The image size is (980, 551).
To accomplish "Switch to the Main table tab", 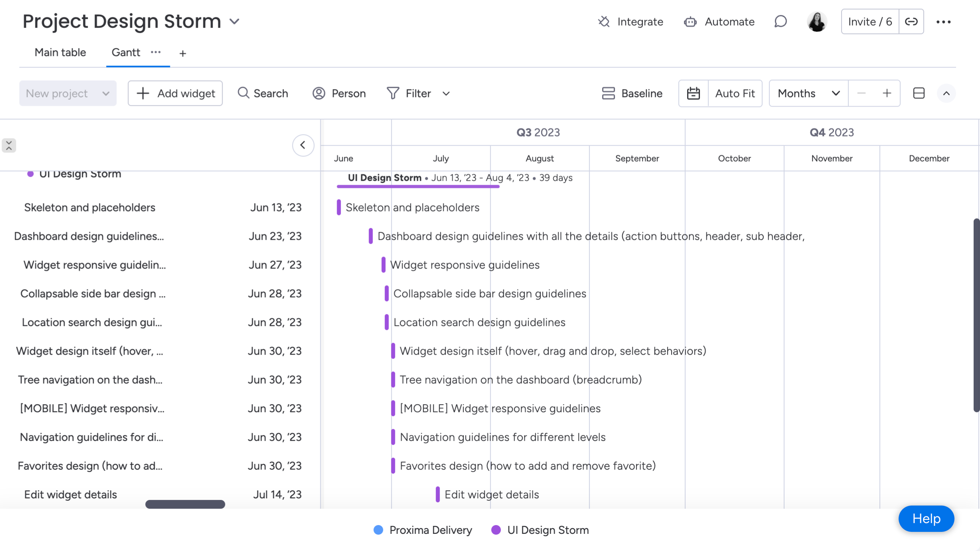I will [x=60, y=52].
